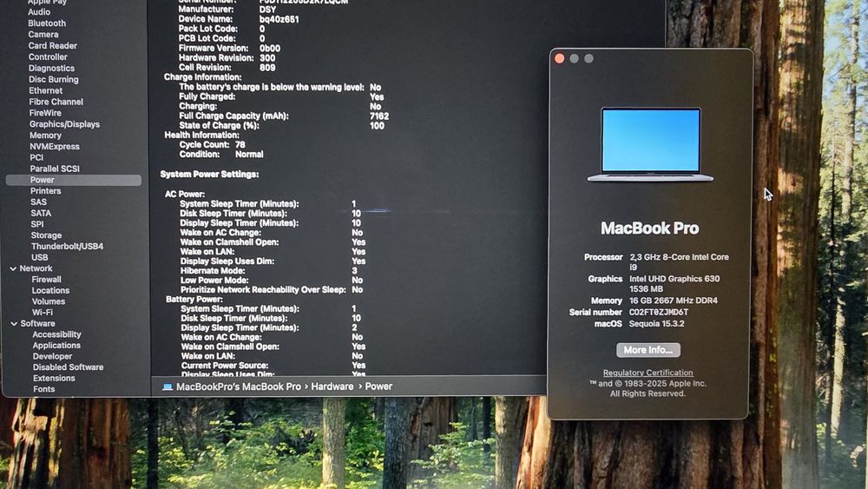Click computer icon in path bar
The image size is (868, 489).
(168, 387)
